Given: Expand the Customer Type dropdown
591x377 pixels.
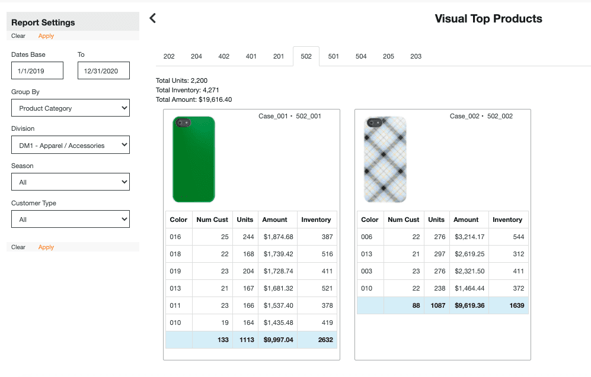Looking at the screenshot, I should [x=70, y=219].
